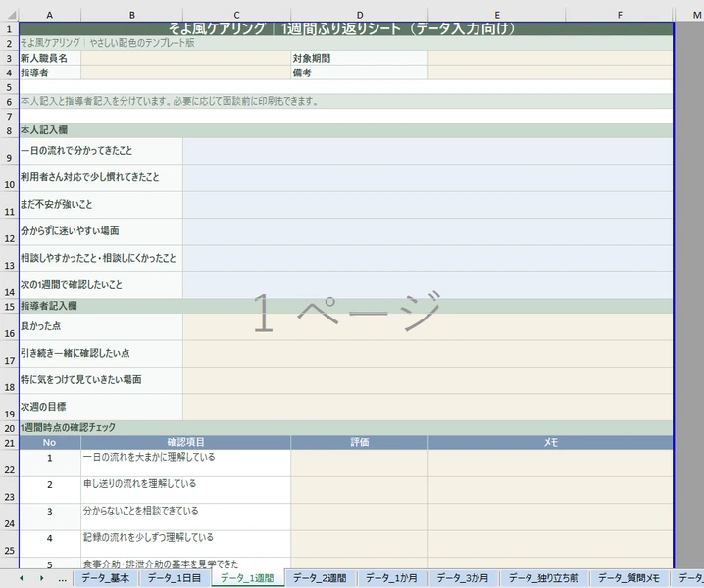Screen dimensions: 704x588
Task: Click the input cell next to 対象期間
Action: point(550,58)
